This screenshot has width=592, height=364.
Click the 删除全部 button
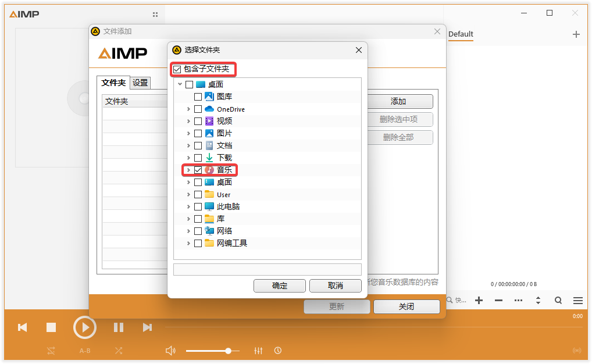click(400, 137)
